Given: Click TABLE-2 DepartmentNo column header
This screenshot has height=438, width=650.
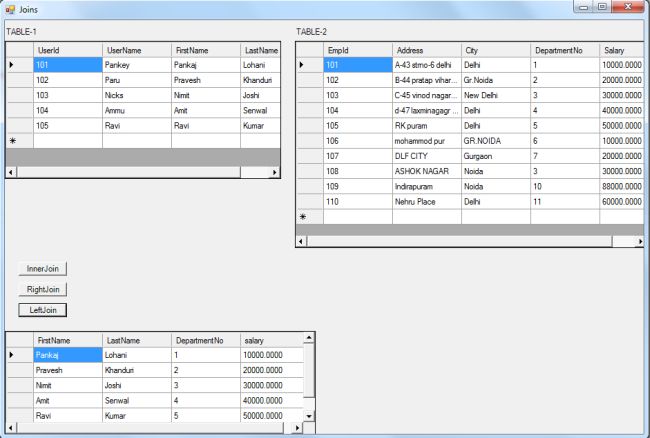Looking at the screenshot, I should [x=565, y=50].
